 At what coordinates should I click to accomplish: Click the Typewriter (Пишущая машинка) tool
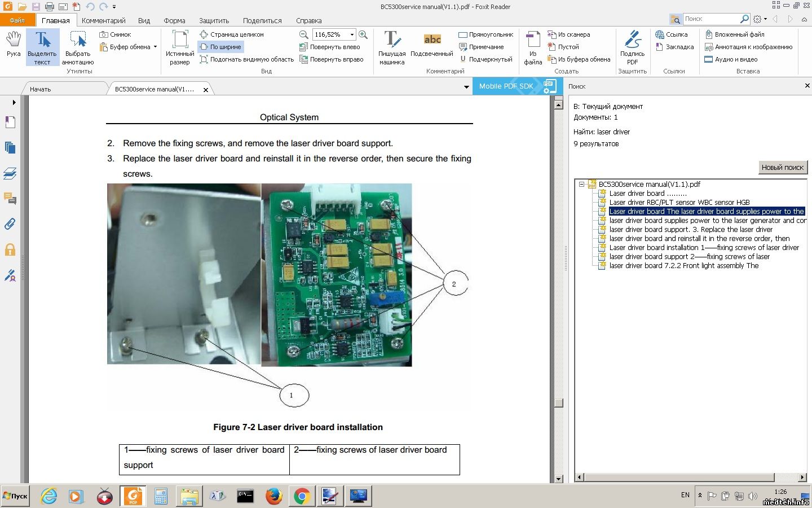392,47
